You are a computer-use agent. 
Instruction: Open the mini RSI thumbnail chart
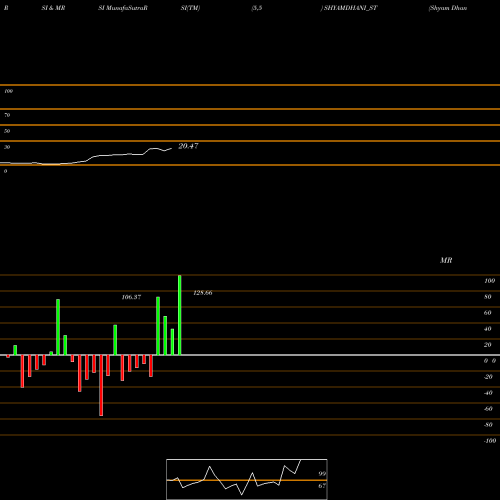point(247,479)
